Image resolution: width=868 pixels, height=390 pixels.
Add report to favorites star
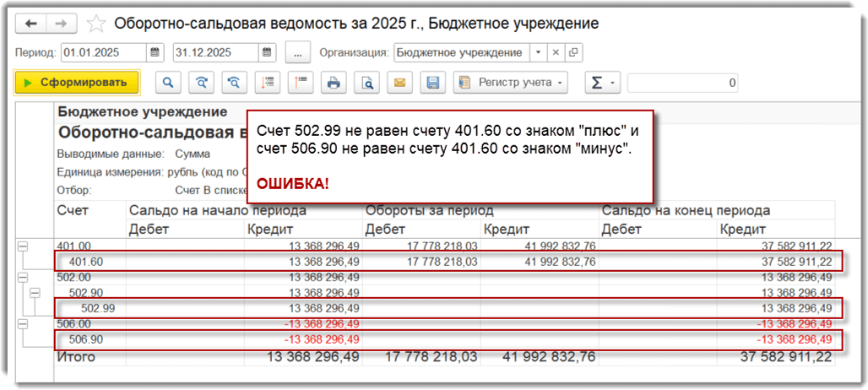pos(97,24)
